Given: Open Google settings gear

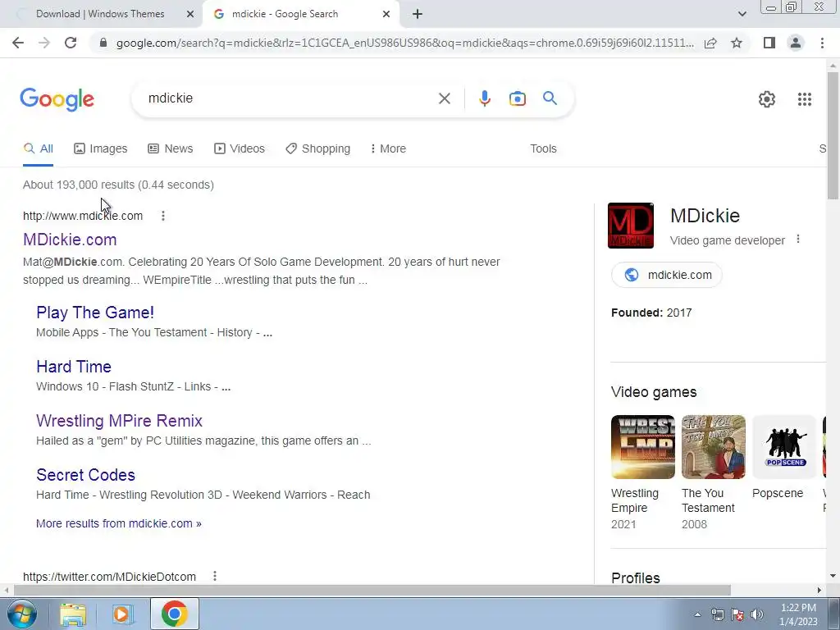Looking at the screenshot, I should 767,99.
